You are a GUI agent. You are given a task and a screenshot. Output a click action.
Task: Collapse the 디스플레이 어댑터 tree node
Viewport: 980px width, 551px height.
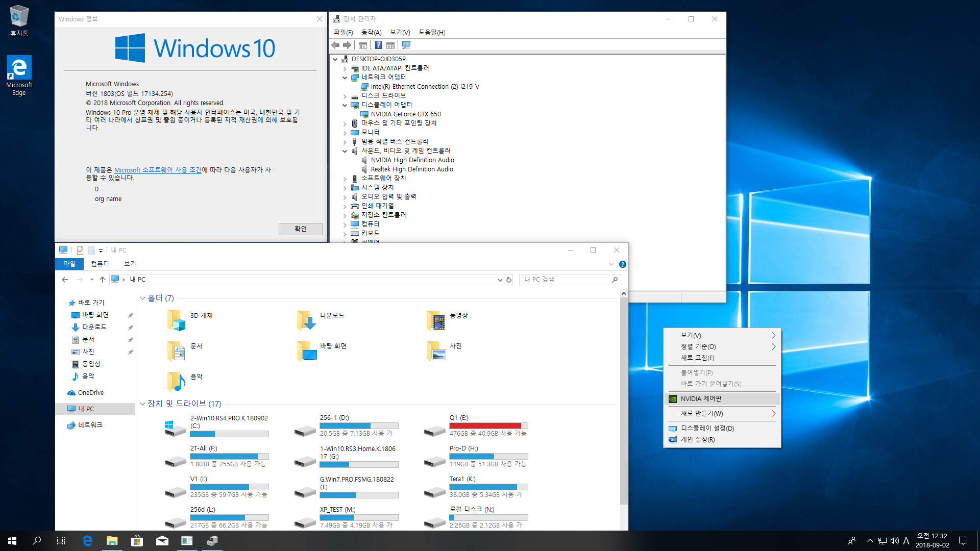click(345, 105)
